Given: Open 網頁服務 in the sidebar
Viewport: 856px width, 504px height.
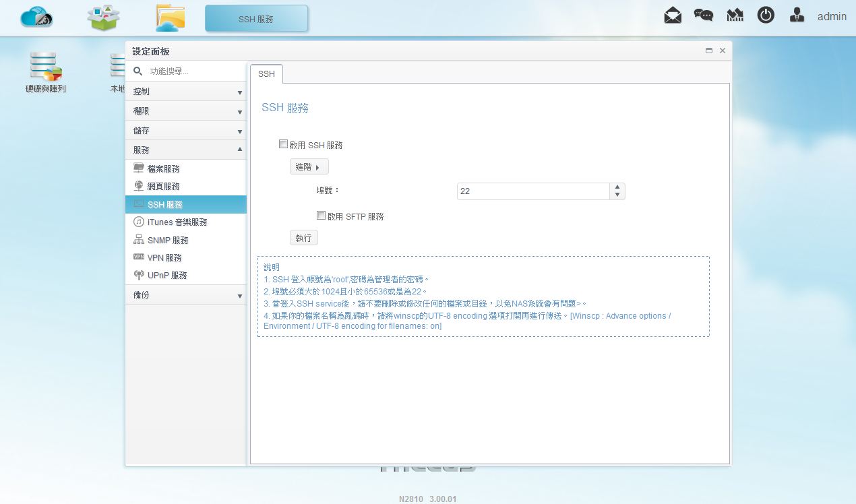Looking at the screenshot, I should pos(186,186).
